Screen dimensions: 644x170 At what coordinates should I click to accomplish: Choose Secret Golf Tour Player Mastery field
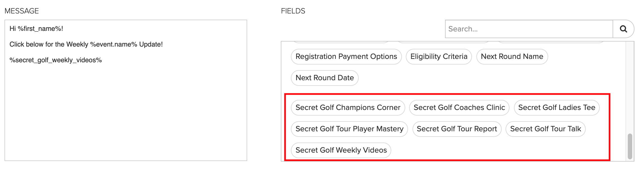pos(349,129)
